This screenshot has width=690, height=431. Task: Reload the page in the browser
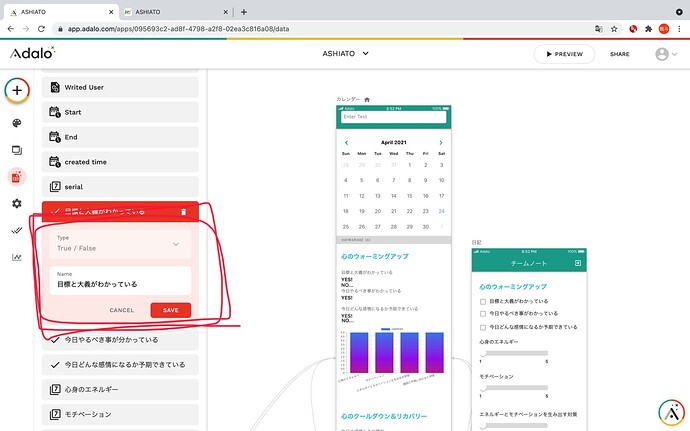(41, 29)
